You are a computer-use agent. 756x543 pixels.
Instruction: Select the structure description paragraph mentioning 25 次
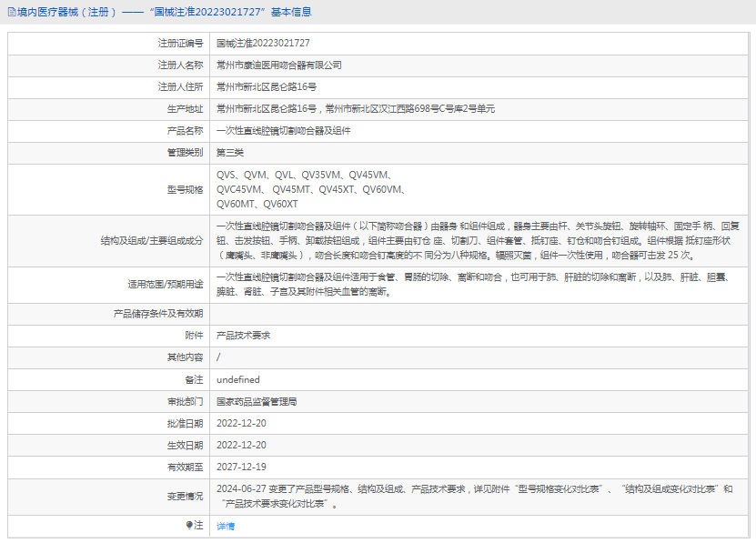pyautogui.click(x=478, y=241)
